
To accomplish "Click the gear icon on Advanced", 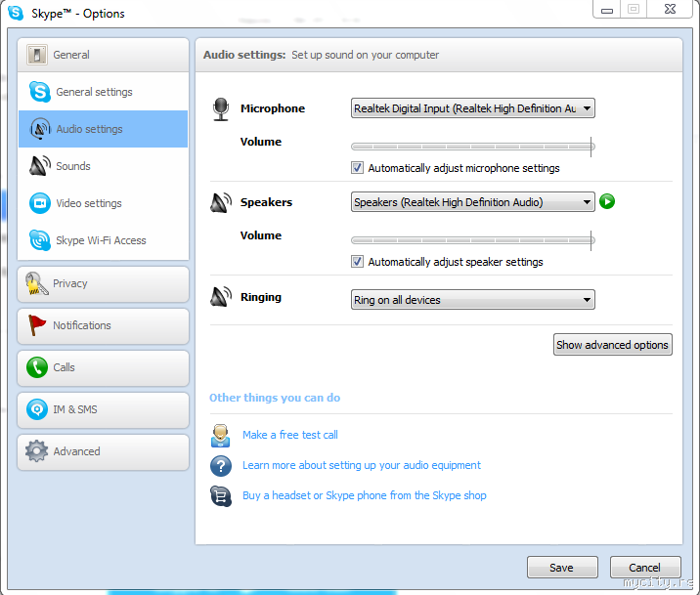I will [36, 451].
